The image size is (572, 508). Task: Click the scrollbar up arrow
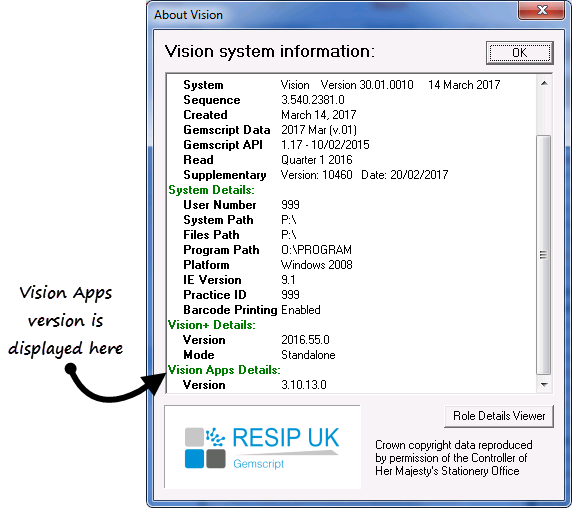coord(544,84)
